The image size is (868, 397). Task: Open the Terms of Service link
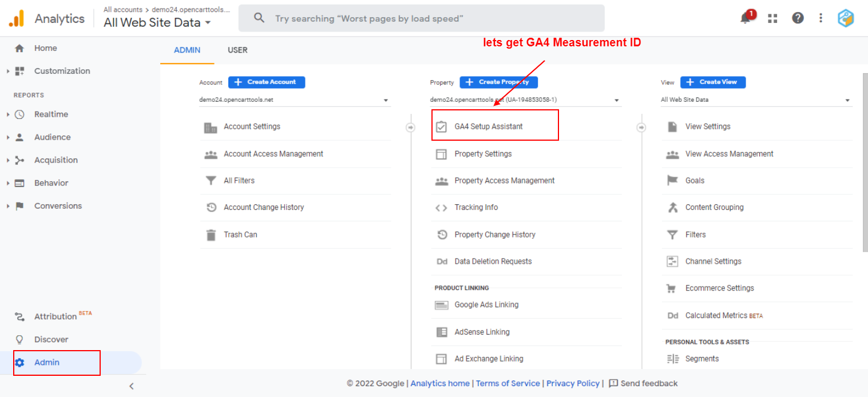point(508,384)
